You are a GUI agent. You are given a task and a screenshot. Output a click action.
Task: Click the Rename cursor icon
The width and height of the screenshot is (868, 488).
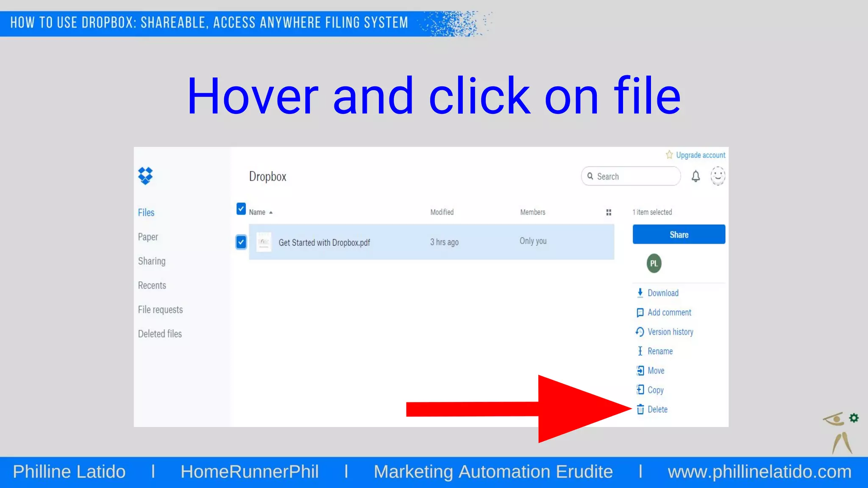[x=640, y=351]
